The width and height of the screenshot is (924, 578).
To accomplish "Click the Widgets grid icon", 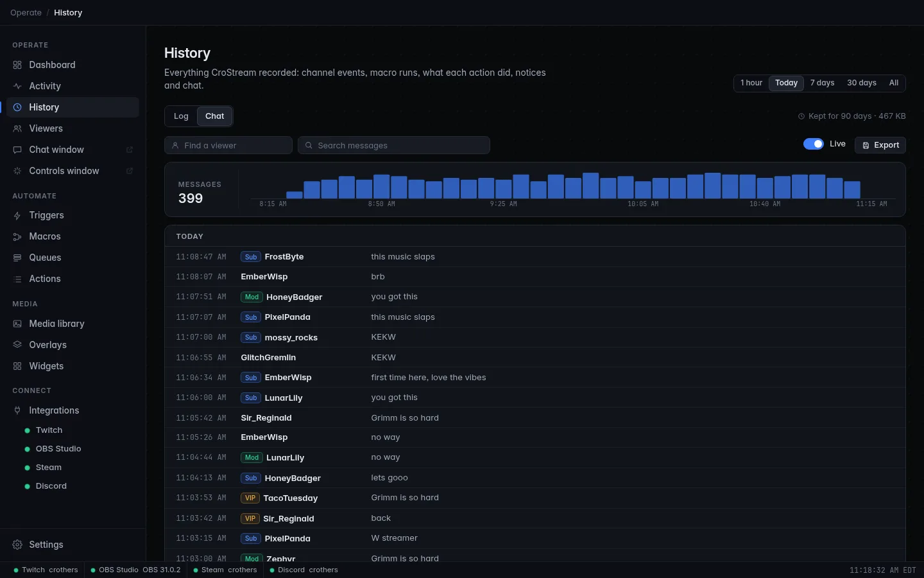I will pyautogui.click(x=17, y=366).
